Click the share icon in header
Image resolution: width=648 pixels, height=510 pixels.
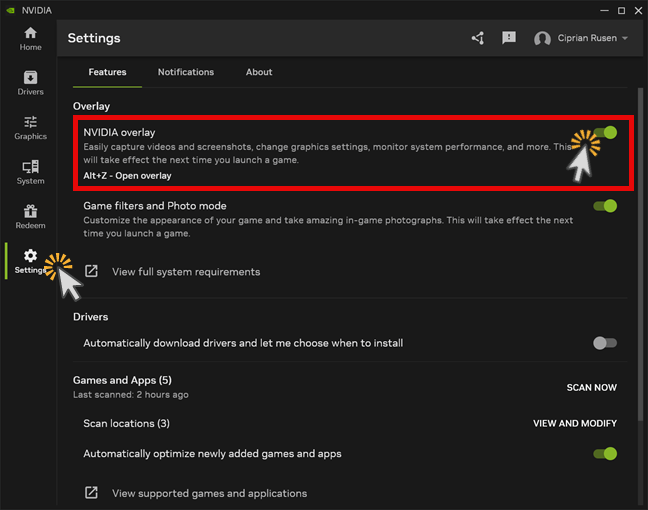(x=478, y=38)
